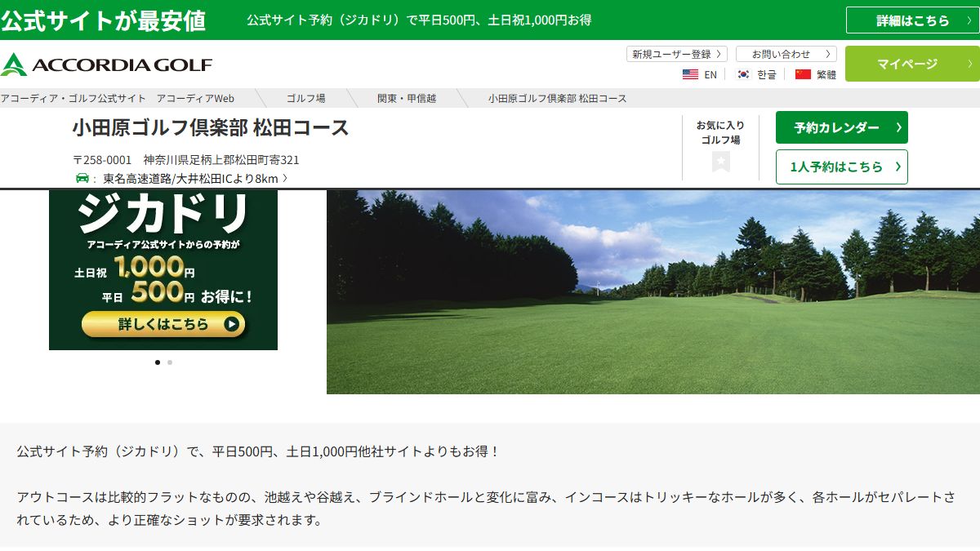980x551 pixels.
Task: Go to 関東・甲信越 breadcrumb
Action: [x=407, y=98]
